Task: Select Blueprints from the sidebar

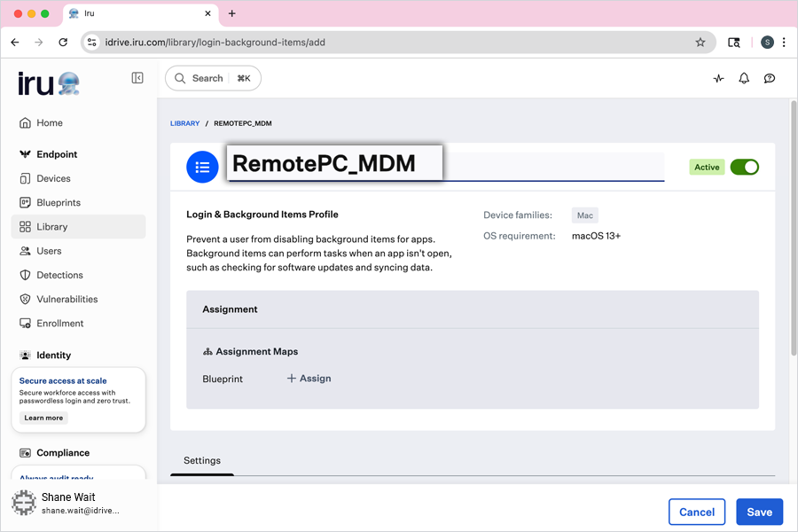Action: tap(58, 202)
